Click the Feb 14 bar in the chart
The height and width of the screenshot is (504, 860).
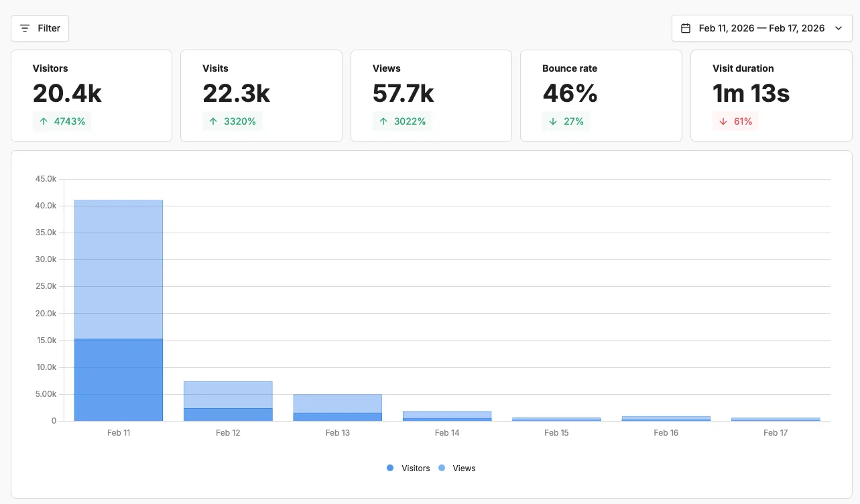447,416
